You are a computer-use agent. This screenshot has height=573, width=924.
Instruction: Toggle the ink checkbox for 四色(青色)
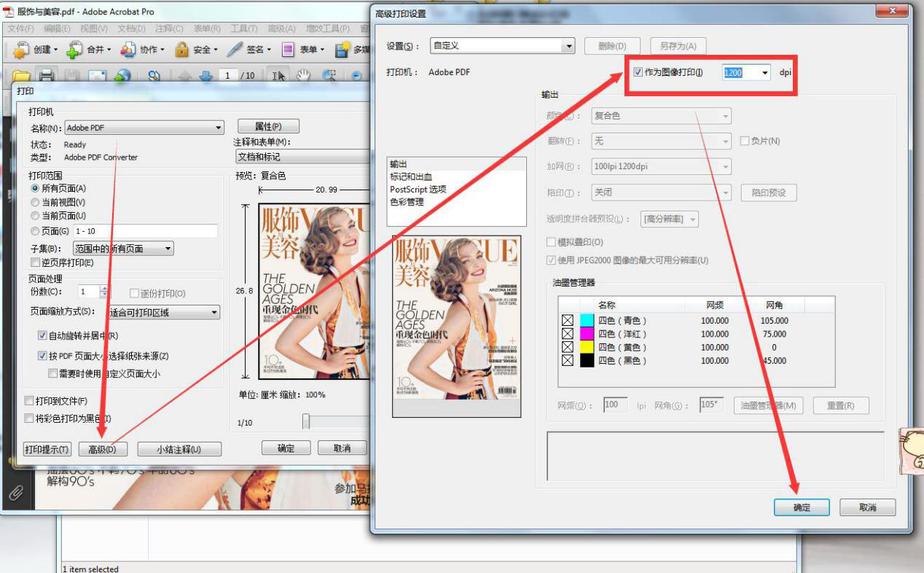point(567,321)
